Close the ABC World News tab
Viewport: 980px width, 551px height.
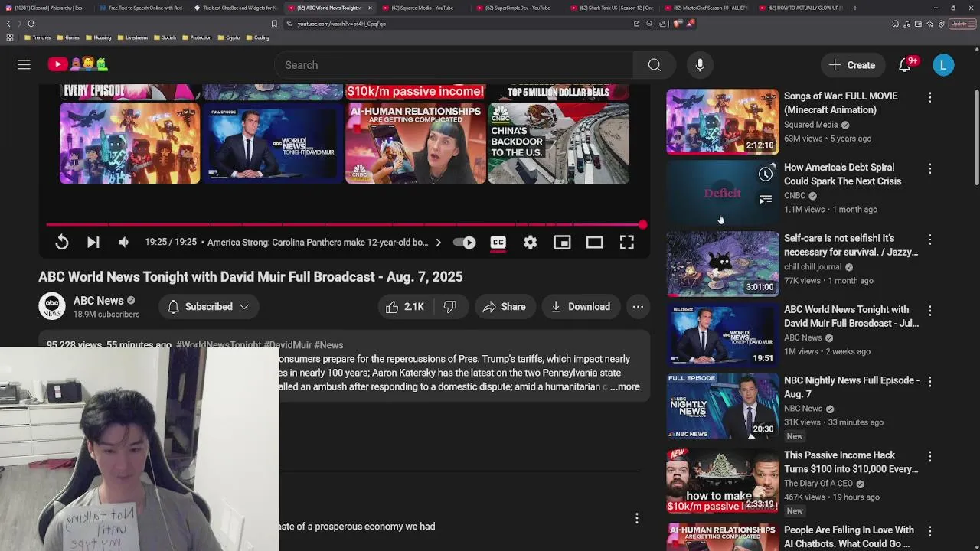(x=370, y=8)
